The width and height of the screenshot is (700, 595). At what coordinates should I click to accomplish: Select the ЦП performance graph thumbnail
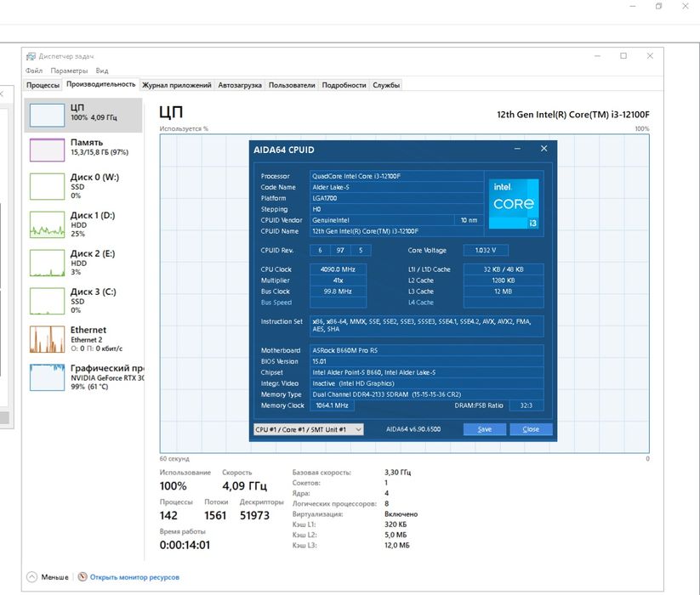pos(47,115)
